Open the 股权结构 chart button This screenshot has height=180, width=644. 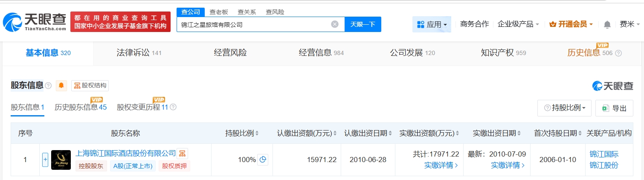[x=90, y=85]
